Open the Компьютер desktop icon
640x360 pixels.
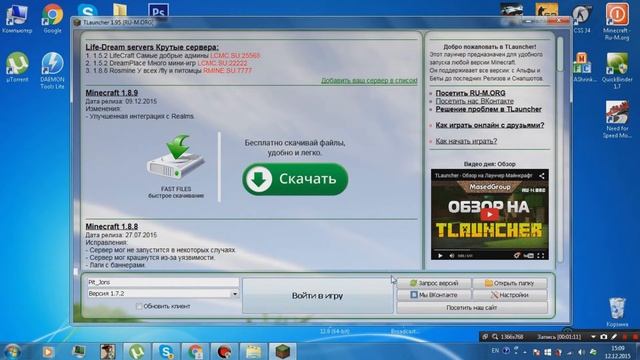click(16, 18)
